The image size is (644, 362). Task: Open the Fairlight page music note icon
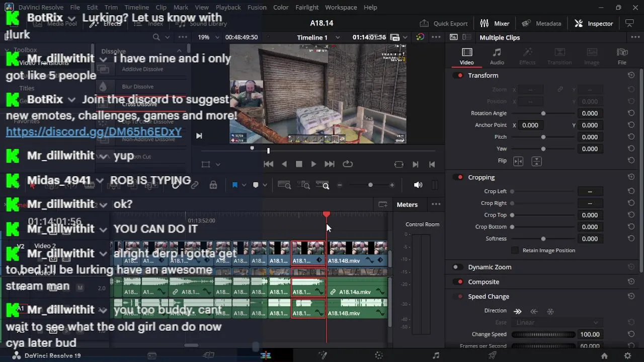pyautogui.click(x=436, y=355)
